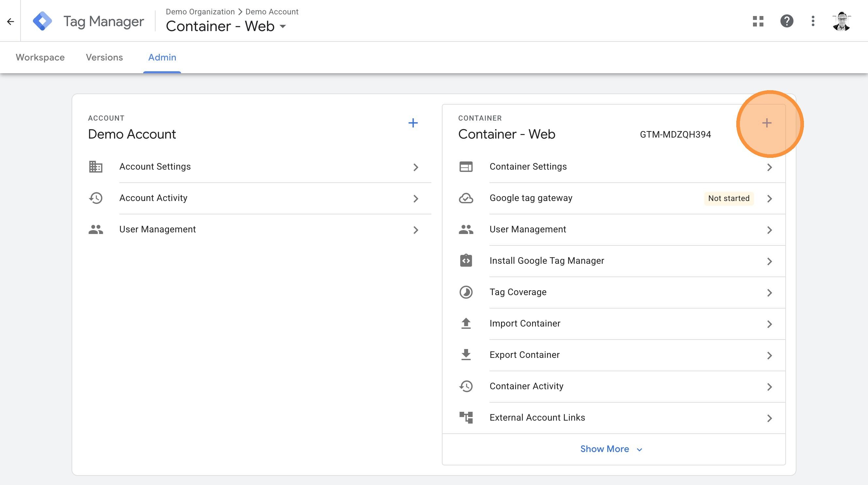
Task: Click the Account Activity history icon
Action: pyautogui.click(x=96, y=198)
